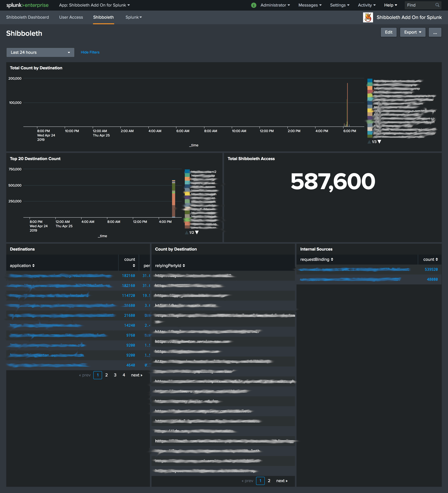Click the first blue legend swatch in Top 20 chart
Image resolution: width=448 pixels, height=493 pixels.
(187, 171)
